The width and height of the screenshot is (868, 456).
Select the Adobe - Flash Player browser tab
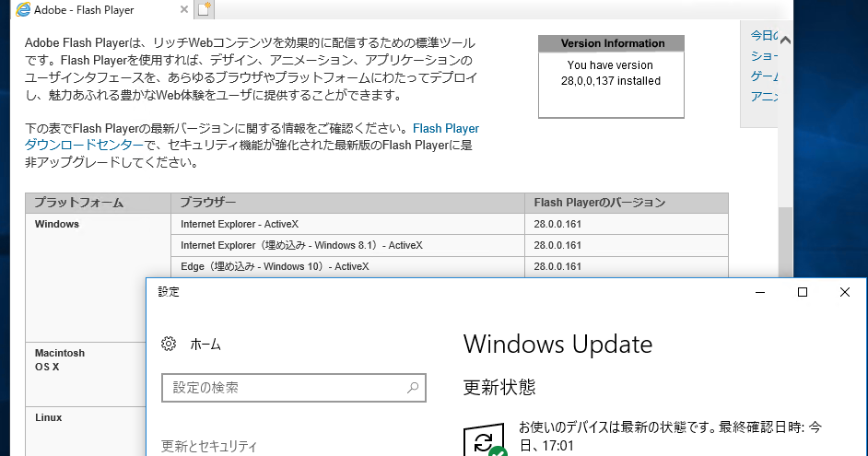pyautogui.click(x=102, y=9)
